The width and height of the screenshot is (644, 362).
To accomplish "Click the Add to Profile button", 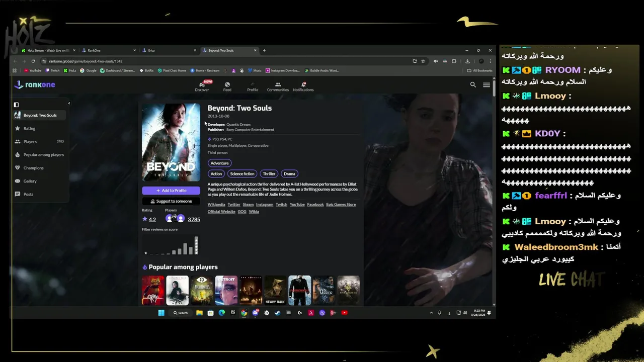I will click(171, 191).
